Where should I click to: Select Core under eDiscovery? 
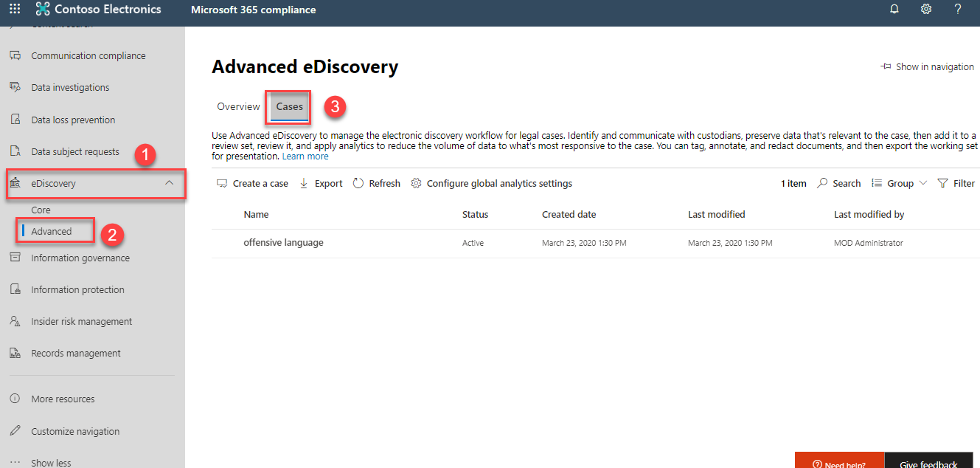[x=41, y=210]
